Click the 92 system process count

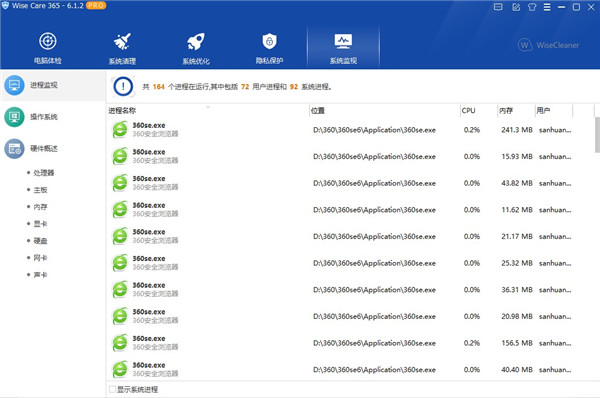coord(293,87)
